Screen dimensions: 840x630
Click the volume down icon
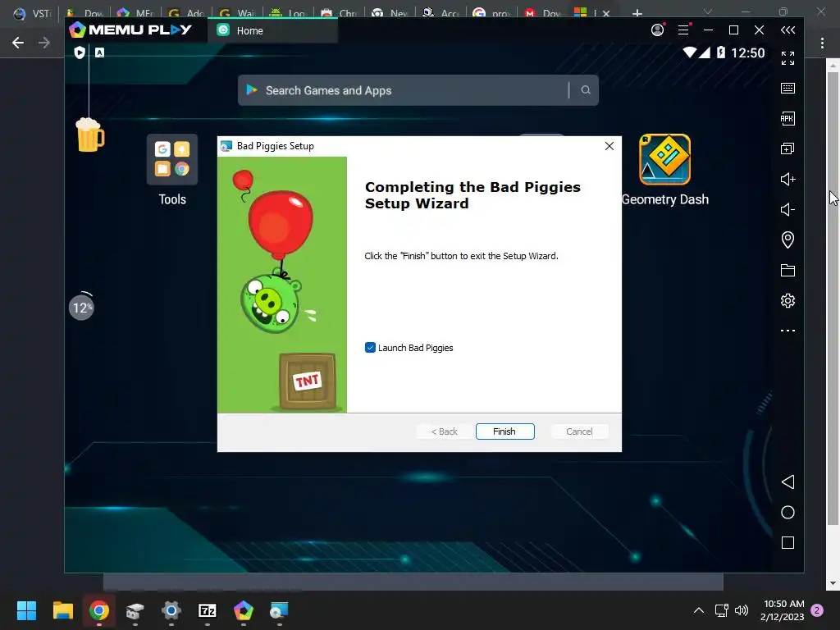[787, 209]
